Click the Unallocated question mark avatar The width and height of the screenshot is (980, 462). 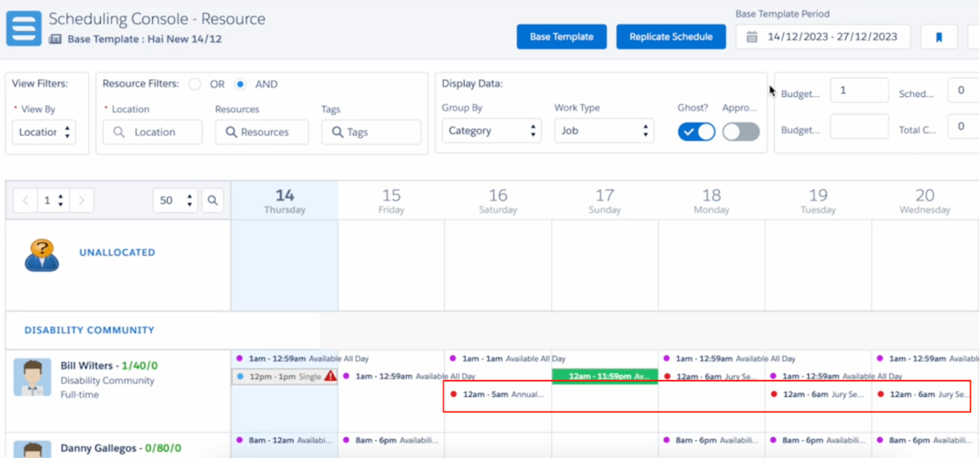(42, 254)
